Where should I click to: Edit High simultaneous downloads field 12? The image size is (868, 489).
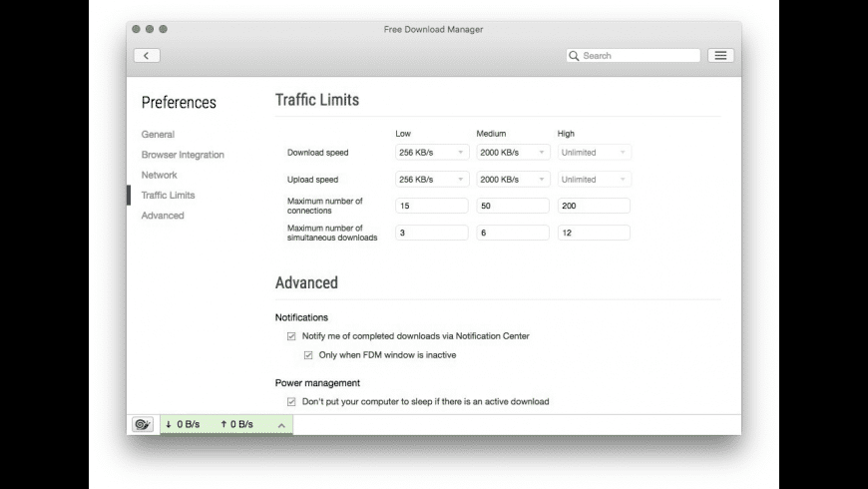(x=594, y=233)
